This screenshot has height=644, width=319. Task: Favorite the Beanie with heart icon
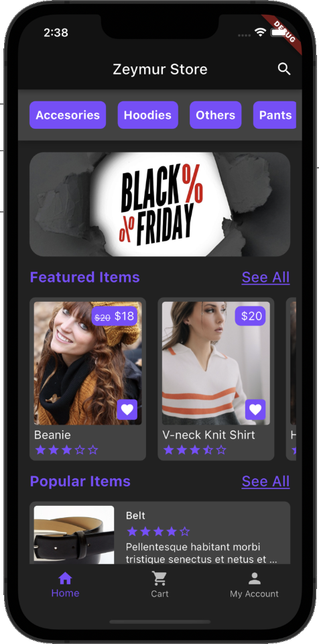point(127,409)
